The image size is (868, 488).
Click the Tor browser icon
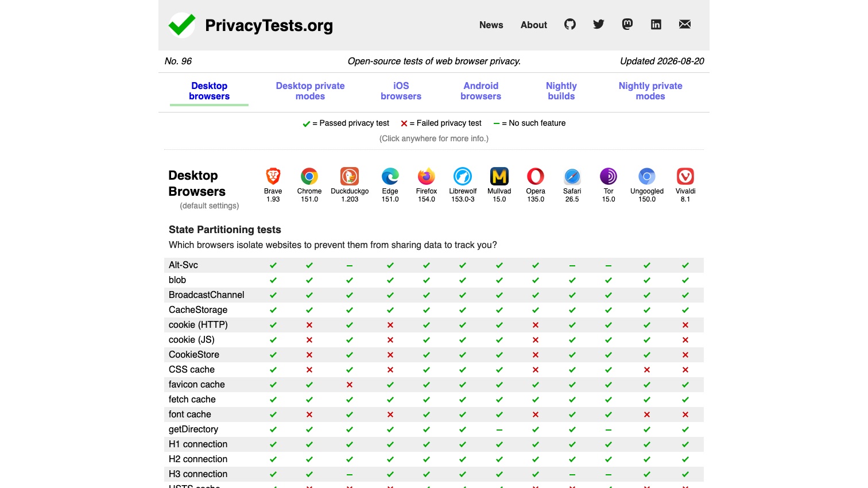609,176
